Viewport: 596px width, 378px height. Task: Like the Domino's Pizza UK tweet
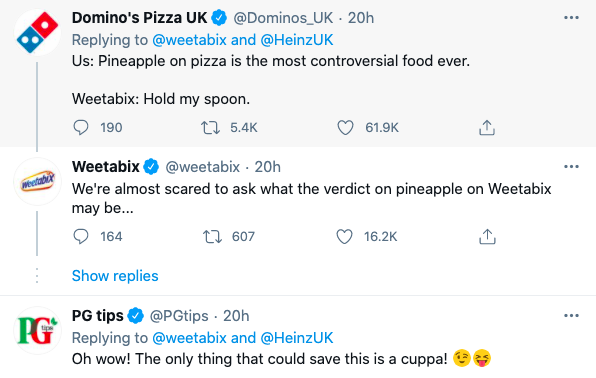(345, 128)
